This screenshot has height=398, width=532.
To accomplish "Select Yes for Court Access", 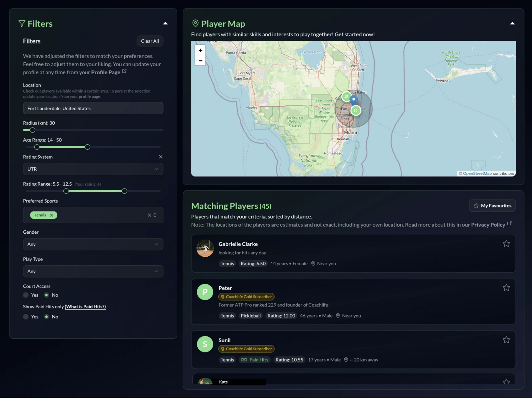I will click(x=26, y=295).
